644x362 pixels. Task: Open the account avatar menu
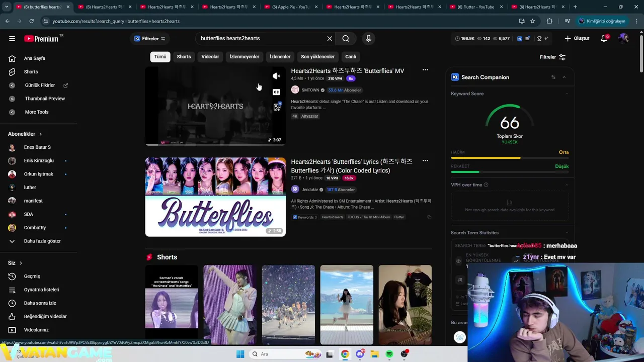[x=623, y=39]
